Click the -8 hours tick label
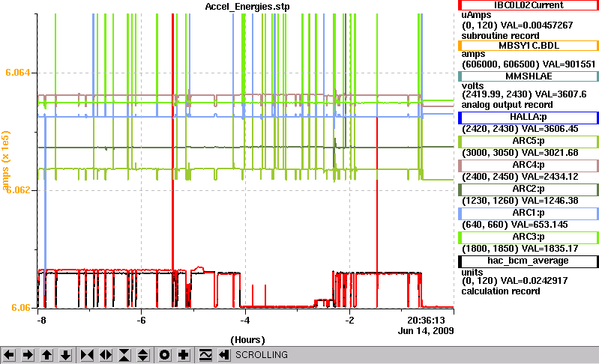Screen dimensions: 599x364 point(42,320)
